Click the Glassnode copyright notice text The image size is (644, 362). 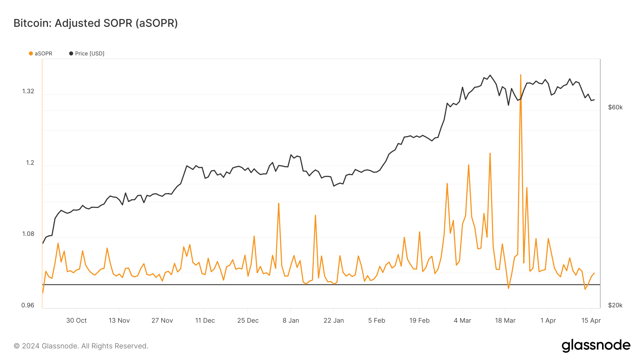tap(81, 346)
